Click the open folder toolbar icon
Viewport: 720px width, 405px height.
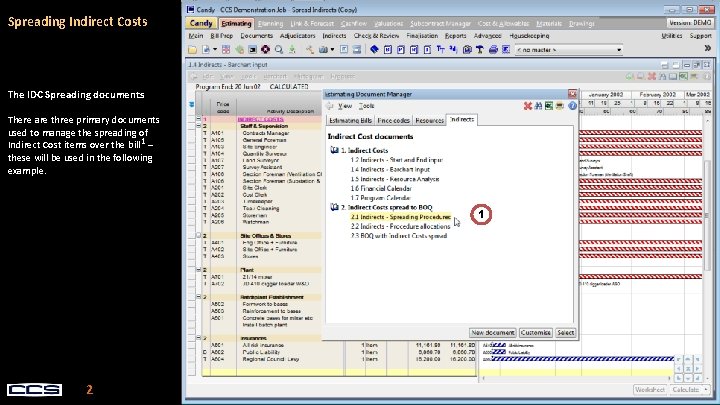(x=192, y=50)
